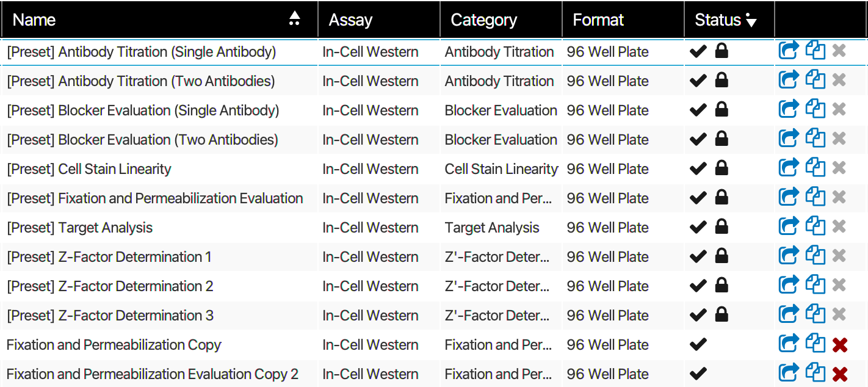This screenshot has height=387, width=868.
Task: Duplicate the Blocker Evaluation (Two Antibodies) preset
Action: click(x=816, y=138)
